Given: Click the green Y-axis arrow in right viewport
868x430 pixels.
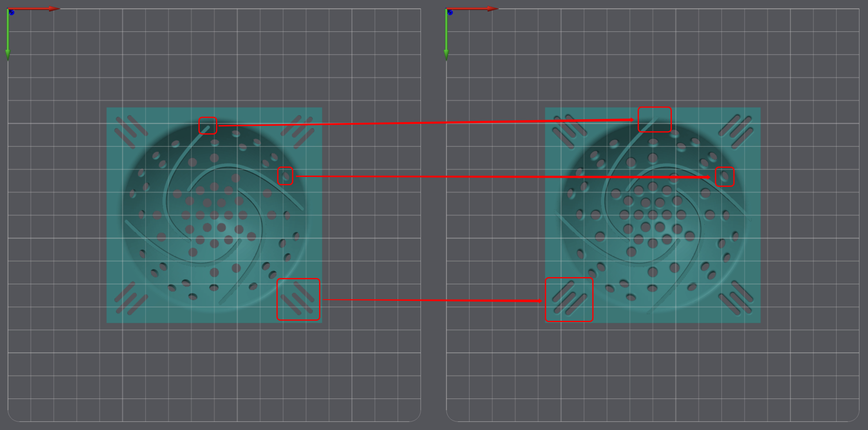Looking at the screenshot, I should pyautogui.click(x=446, y=36).
